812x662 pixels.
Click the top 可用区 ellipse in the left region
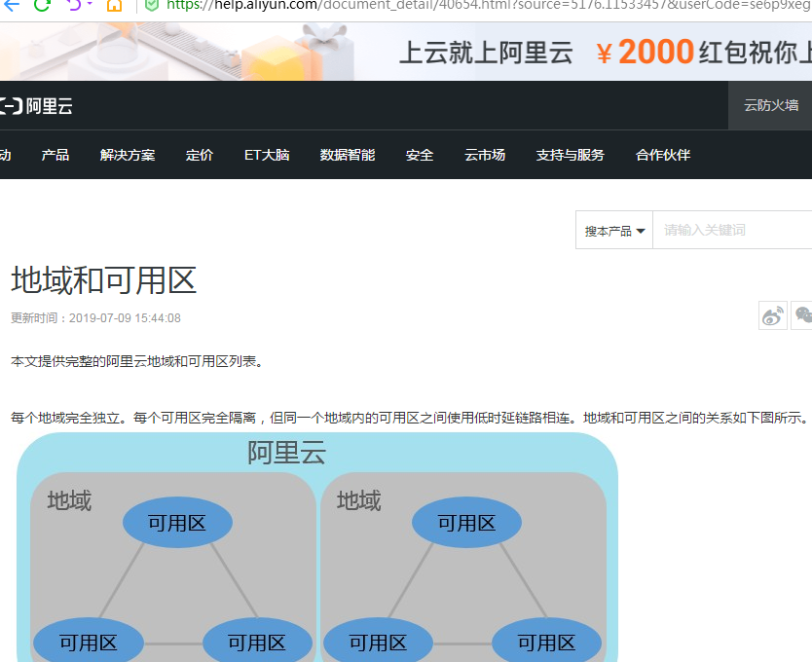coord(177,523)
